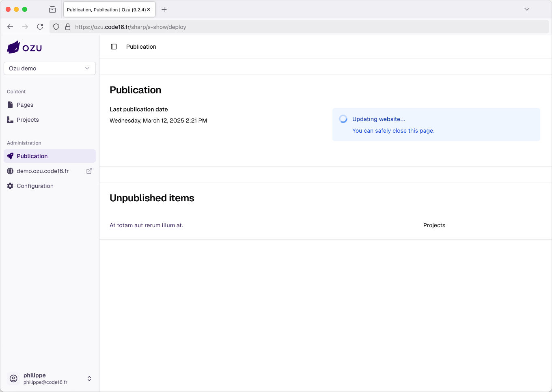Click the lock icon in address bar

click(67, 27)
